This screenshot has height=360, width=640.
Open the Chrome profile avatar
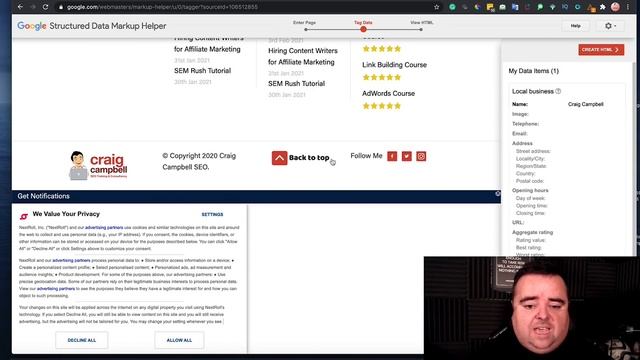(616, 7)
